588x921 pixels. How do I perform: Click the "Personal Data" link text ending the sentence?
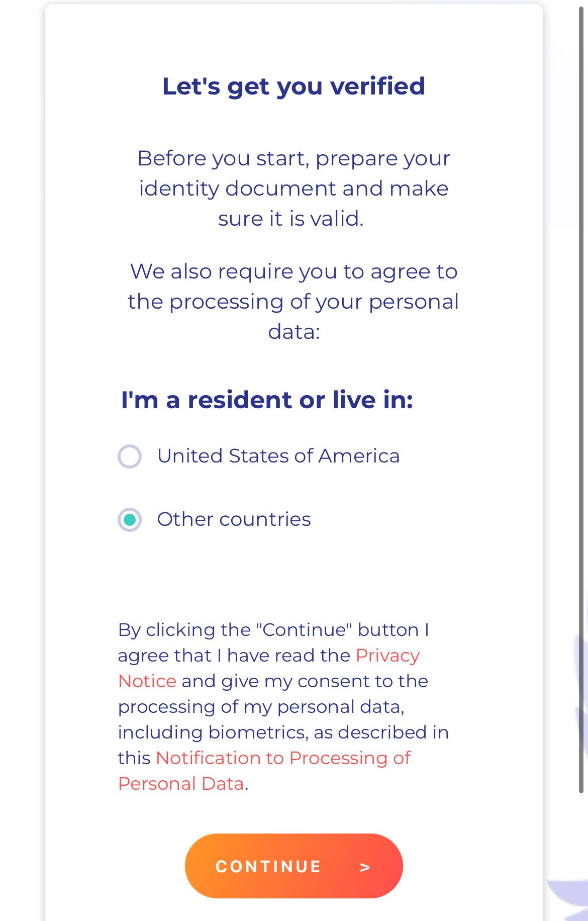point(181,784)
